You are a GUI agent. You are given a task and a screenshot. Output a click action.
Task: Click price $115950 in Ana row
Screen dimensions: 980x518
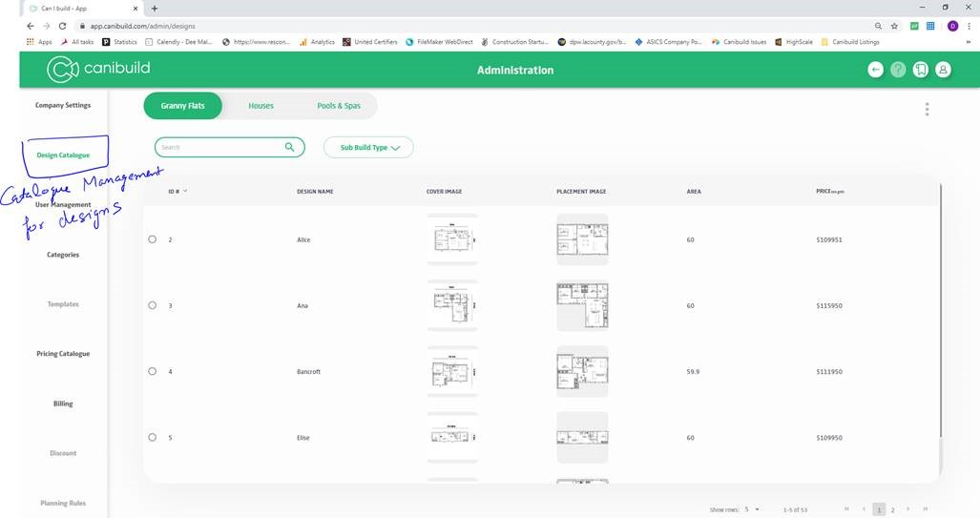point(828,305)
